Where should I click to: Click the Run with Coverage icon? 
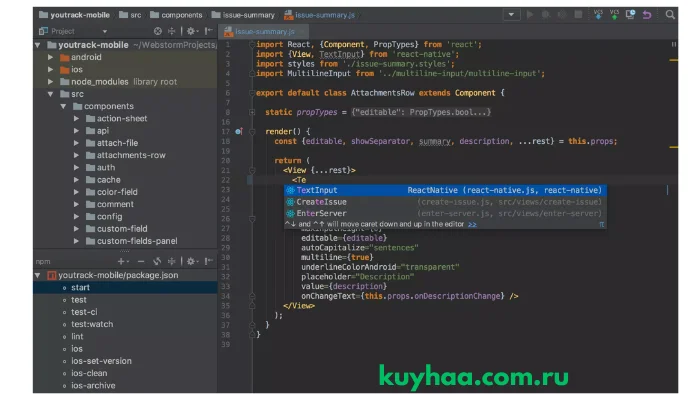point(562,15)
